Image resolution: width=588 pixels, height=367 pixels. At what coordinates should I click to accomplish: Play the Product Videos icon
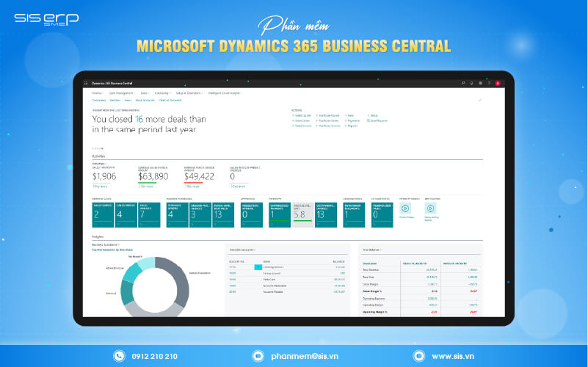pyautogui.click(x=404, y=208)
